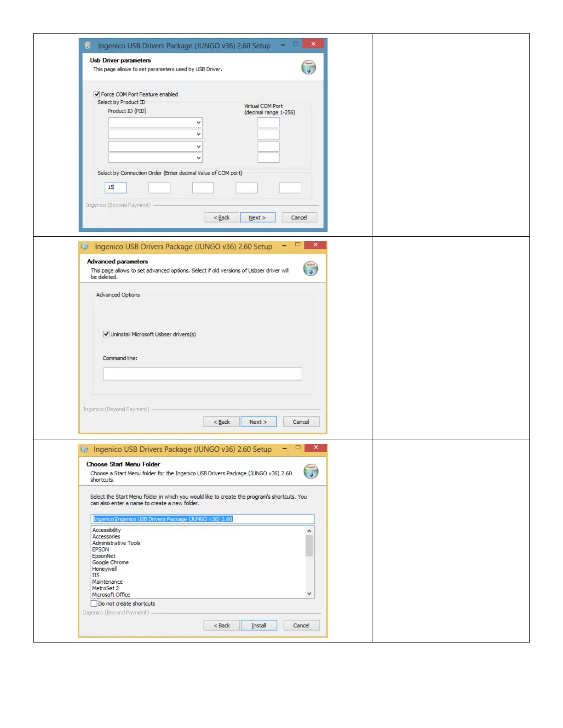This screenshot has height=728, width=563.
Task: Select IIS in the folder list
Action: (x=96, y=575)
